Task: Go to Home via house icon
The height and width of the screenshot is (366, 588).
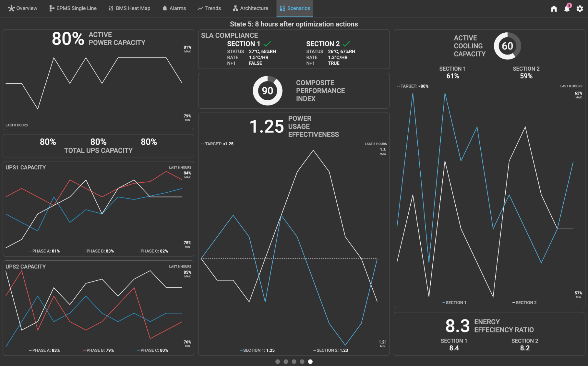Action: (x=554, y=9)
